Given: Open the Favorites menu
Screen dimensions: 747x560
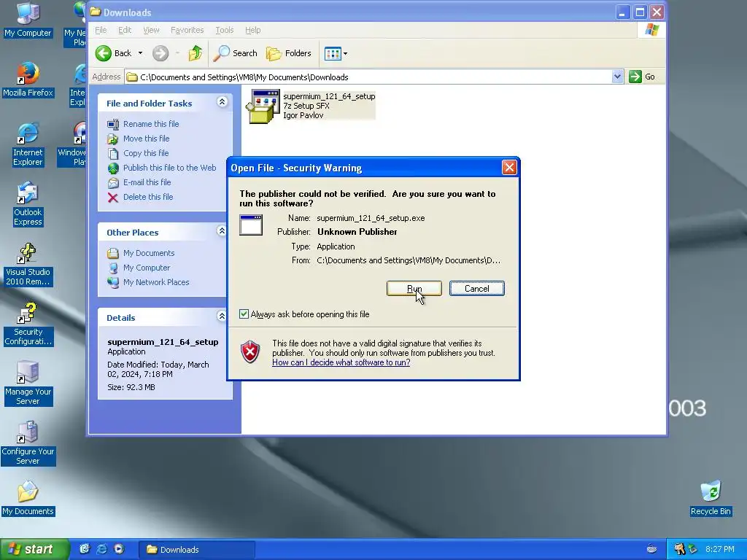Looking at the screenshot, I should [187, 30].
